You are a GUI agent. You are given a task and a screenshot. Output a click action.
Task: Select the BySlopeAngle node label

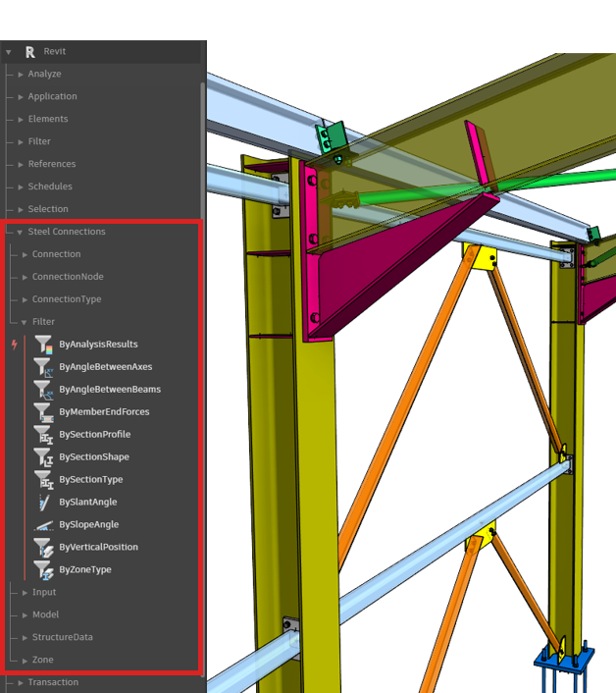coord(88,524)
